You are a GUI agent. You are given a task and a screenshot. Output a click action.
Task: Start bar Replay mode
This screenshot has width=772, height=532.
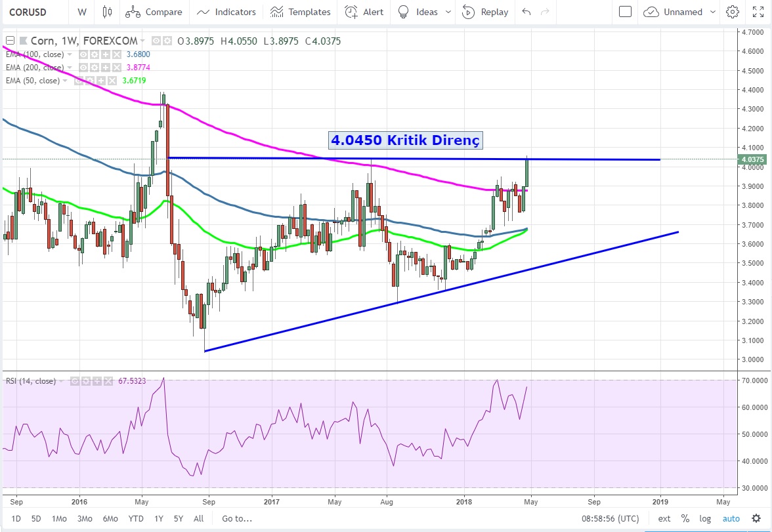click(485, 12)
